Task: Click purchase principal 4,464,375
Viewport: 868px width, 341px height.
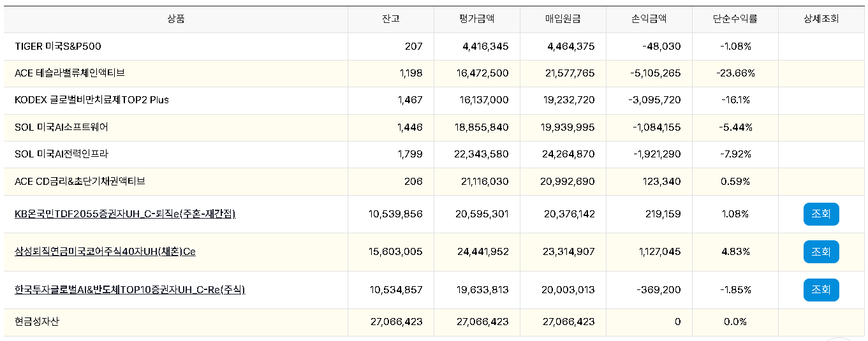Action: 571,47
